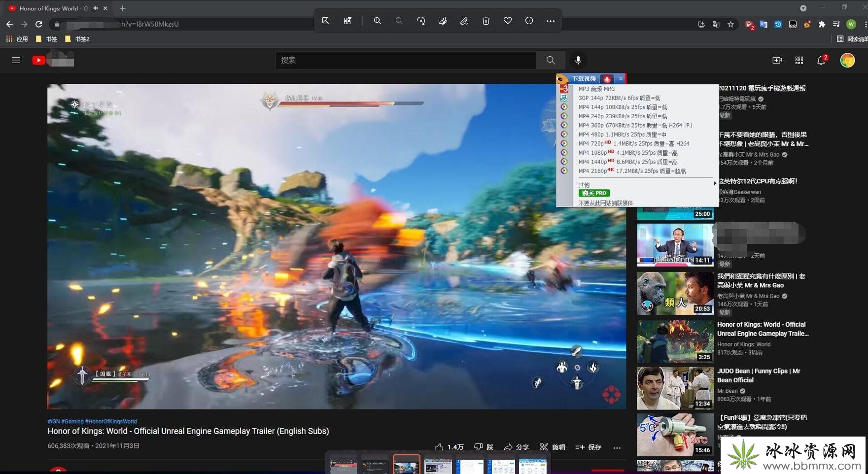Open the browser profile W avatar
The image size is (868, 474).
click(851, 24)
